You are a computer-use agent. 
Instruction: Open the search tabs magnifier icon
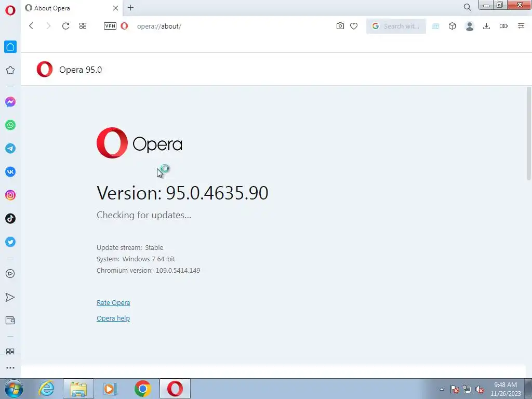click(467, 7)
